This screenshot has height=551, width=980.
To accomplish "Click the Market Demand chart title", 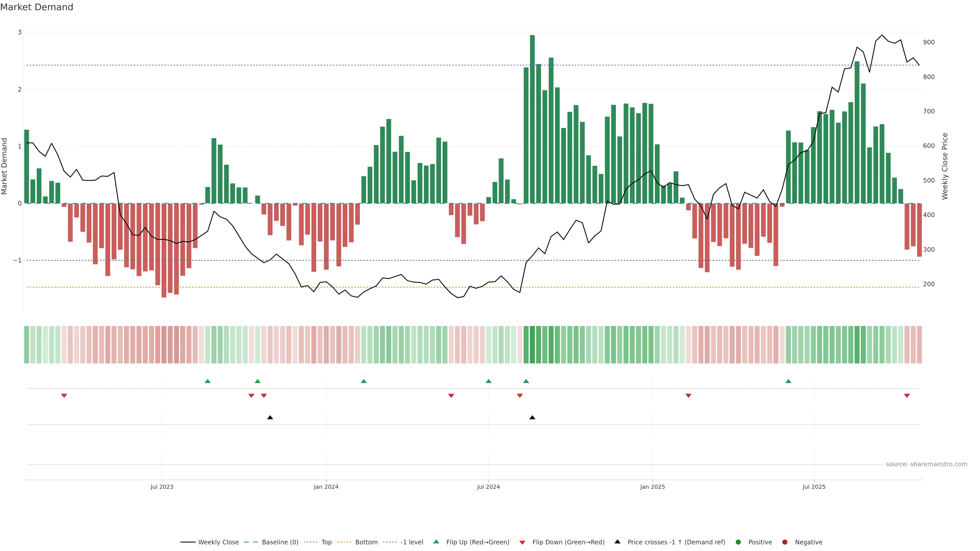I will (x=36, y=7).
